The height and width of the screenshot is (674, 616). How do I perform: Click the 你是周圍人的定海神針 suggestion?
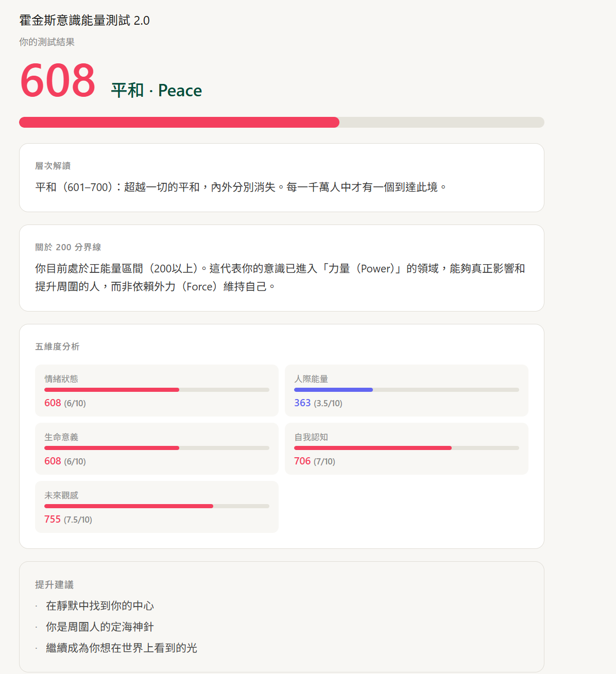pos(100,627)
